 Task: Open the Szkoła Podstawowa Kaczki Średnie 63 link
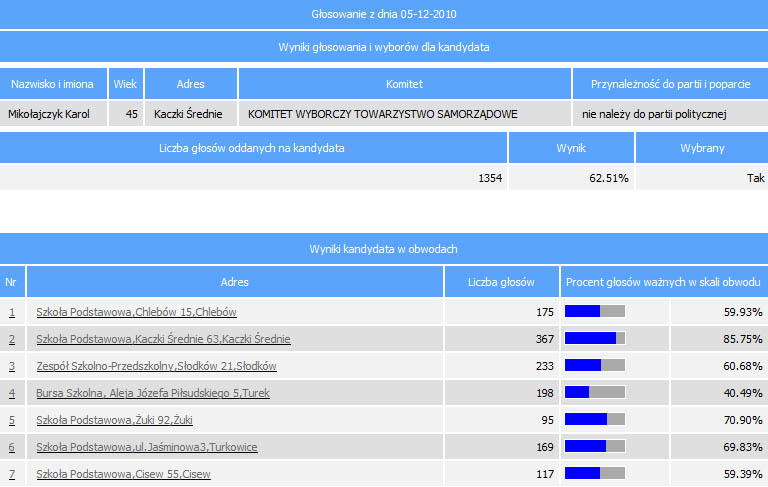coord(163,339)
